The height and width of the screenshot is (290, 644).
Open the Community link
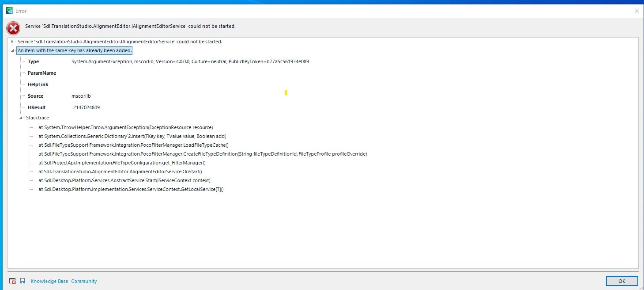coord(84,281)
